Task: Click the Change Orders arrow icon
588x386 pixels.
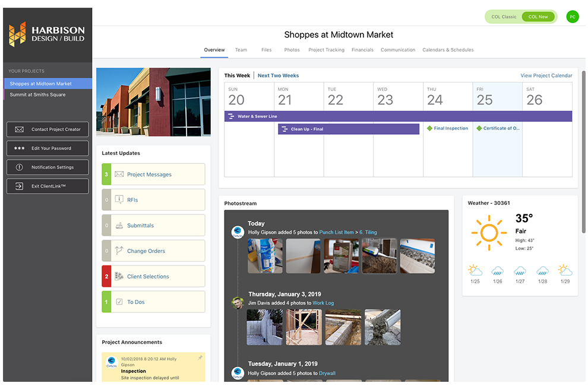Action: click(119, 251)
